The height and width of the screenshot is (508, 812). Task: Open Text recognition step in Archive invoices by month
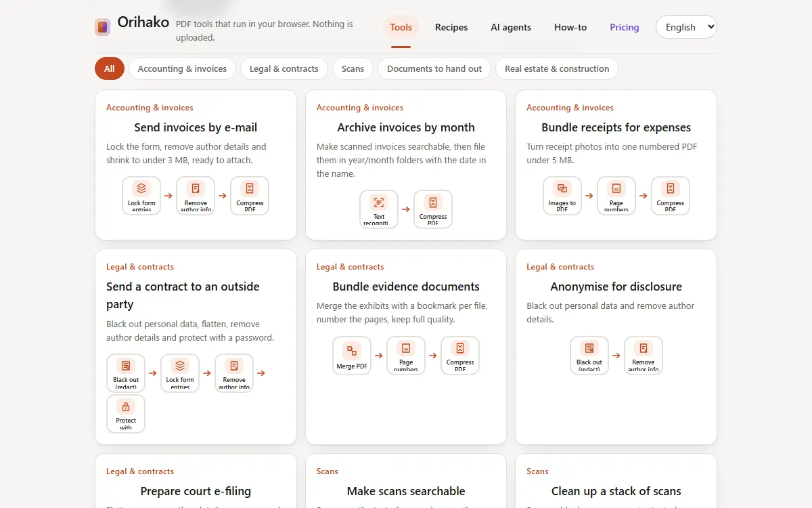(379, 209)
